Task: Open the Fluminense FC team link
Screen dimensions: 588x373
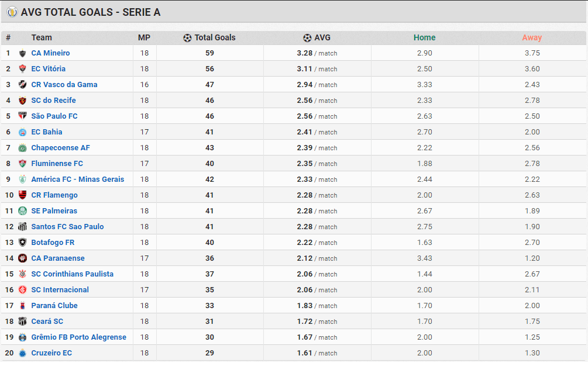Action: 57,163
